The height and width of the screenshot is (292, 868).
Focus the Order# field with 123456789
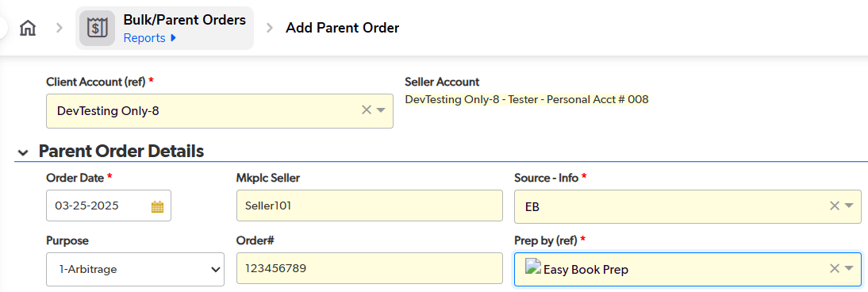tap(369, 268)
